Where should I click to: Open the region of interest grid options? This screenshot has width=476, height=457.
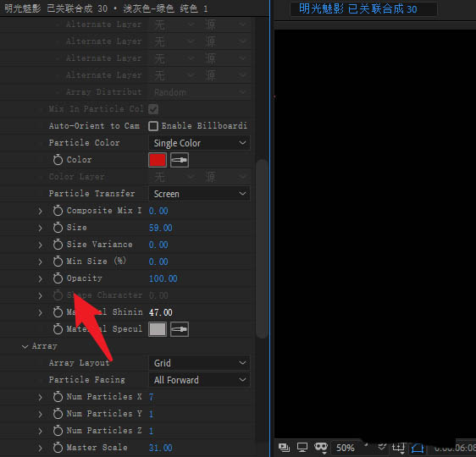[x=399, y=448]
